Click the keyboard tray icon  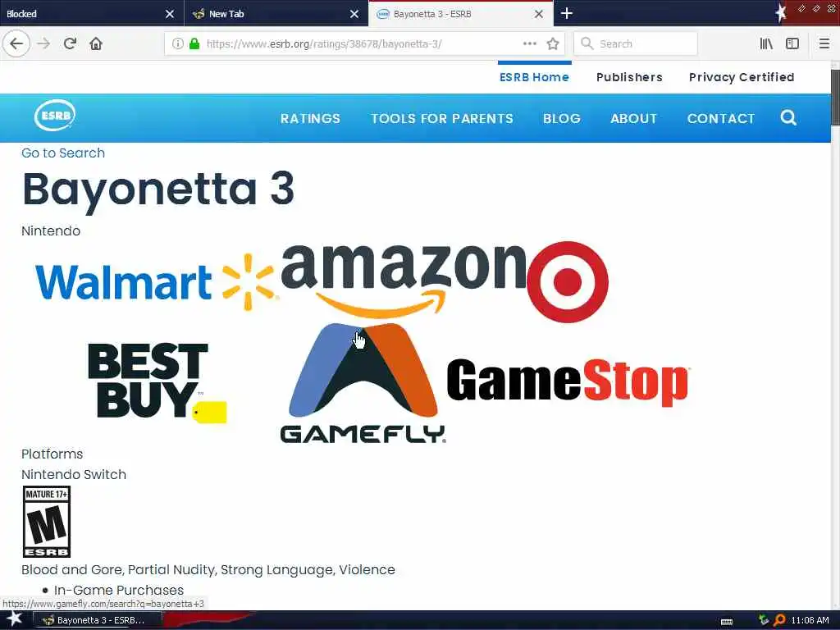pos(727,622)
